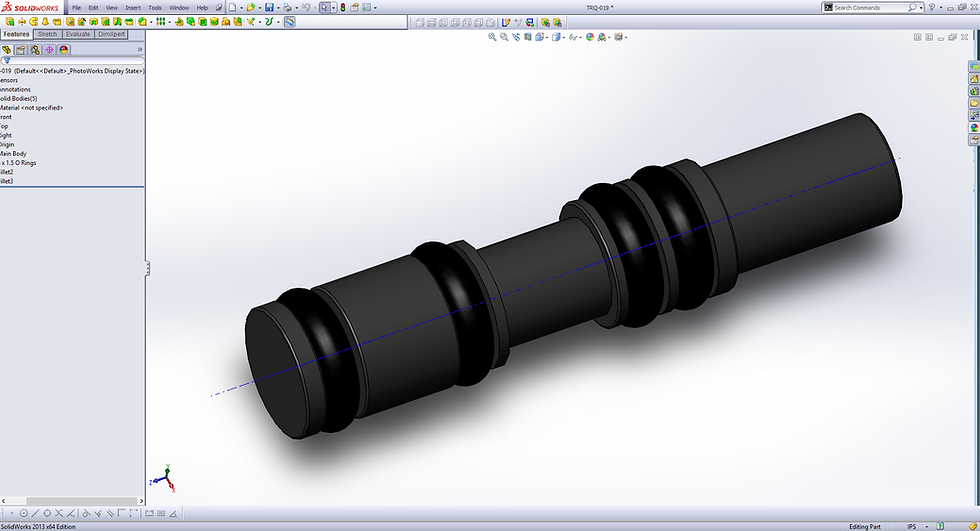Click the search magnifier in Search Commands

tap(912, 7)
